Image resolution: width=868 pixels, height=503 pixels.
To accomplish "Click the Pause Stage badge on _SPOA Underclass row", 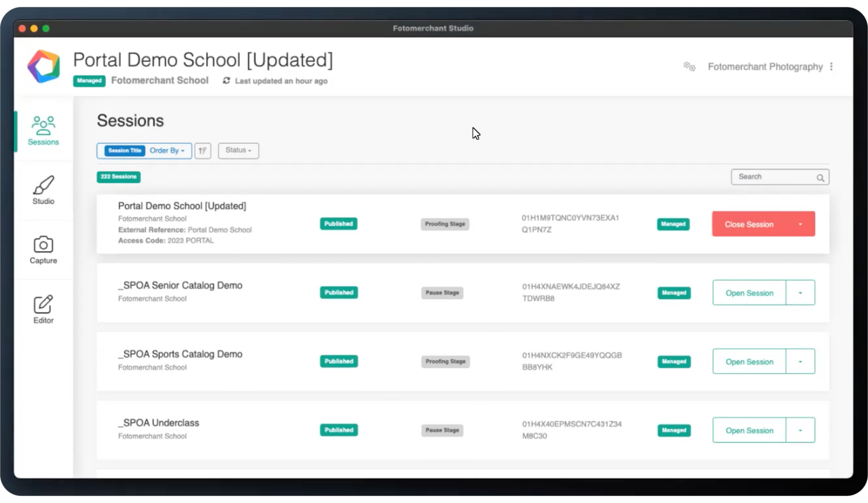I will click(x=442, y=430).
